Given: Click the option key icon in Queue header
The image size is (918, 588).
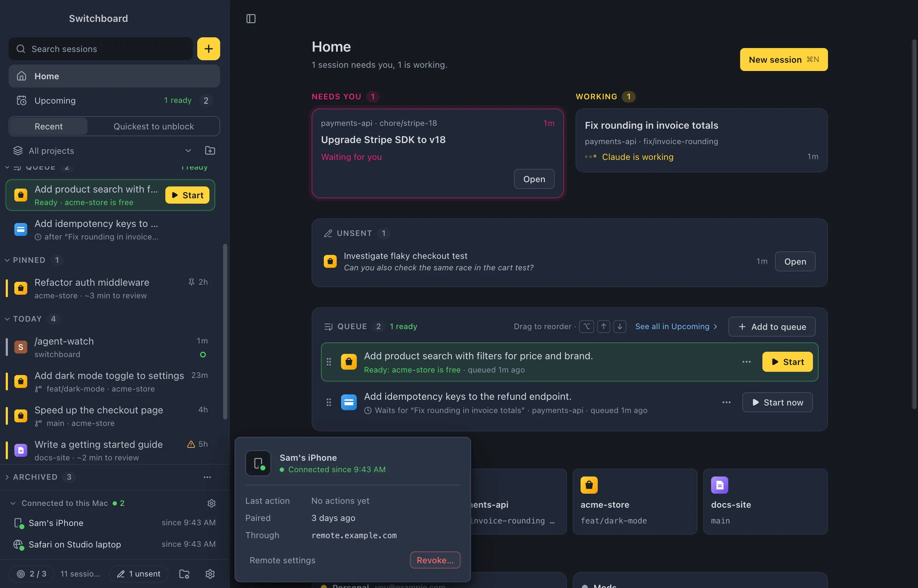Looking at the screenshot, I should [587, 327].
